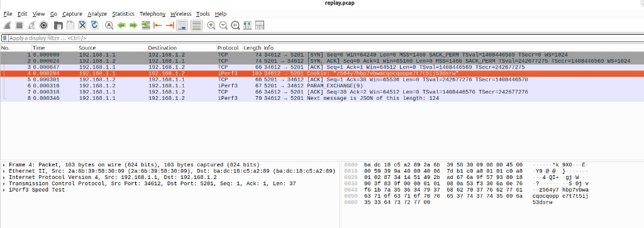Viewport: 644px width, 228px height.
Task: Open the View menu
Action: pyautogui.click(x=38, y=14)
